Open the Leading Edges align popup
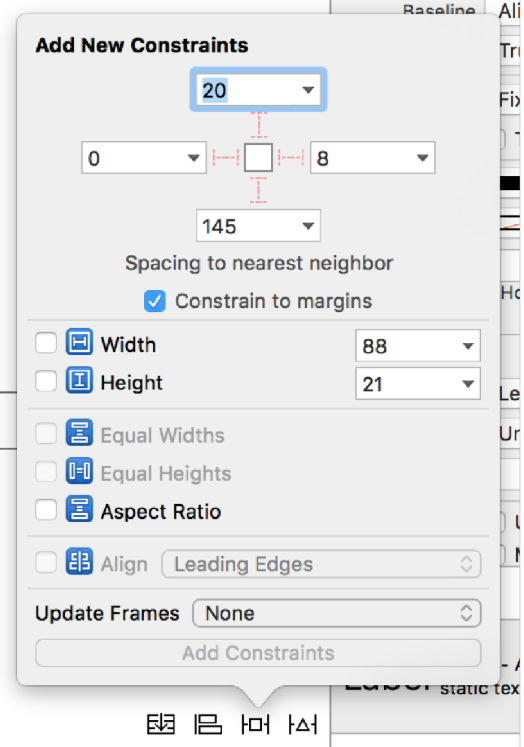The height and width of the screenshot is (747, 524). point(321,564)
